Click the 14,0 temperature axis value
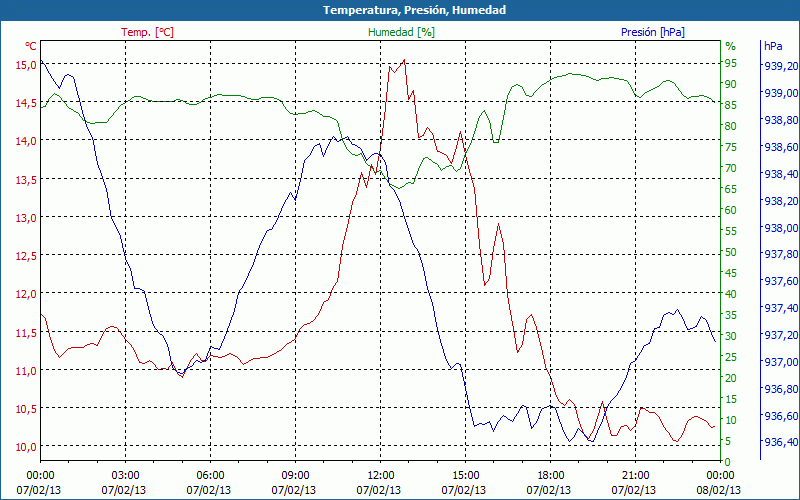This screenshot has height=500, width=800. [x=27, y=141]
